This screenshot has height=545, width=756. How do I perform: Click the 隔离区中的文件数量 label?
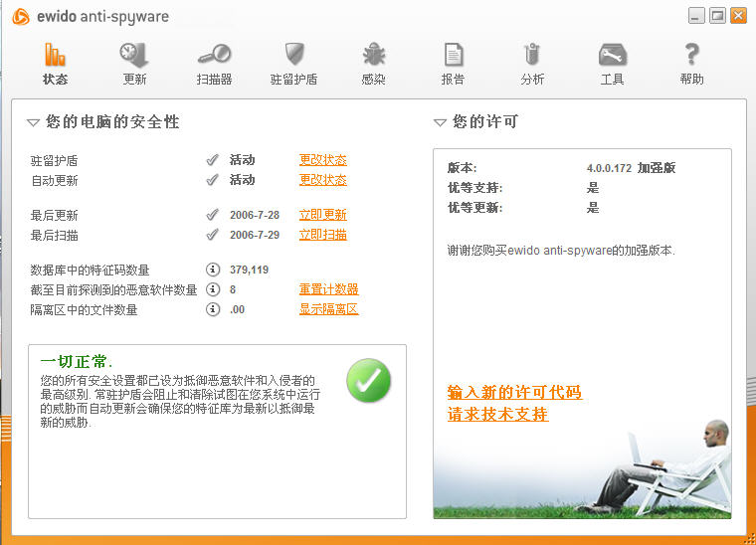coord(84,309)
